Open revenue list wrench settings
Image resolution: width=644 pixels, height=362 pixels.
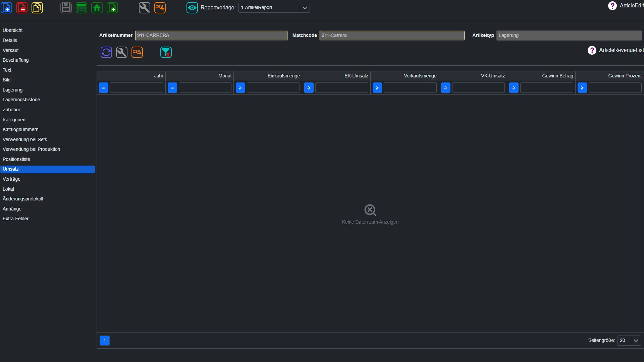122,52
